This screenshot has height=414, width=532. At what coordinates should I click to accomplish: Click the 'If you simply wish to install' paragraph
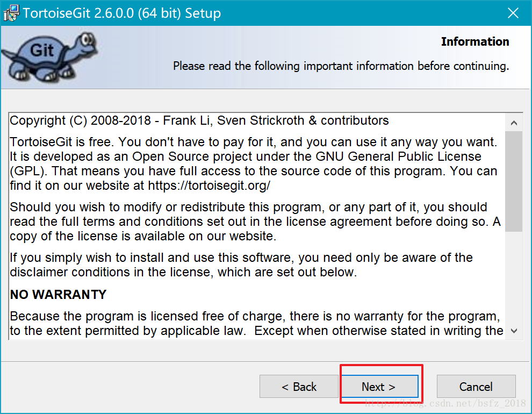tap(241, 265)
